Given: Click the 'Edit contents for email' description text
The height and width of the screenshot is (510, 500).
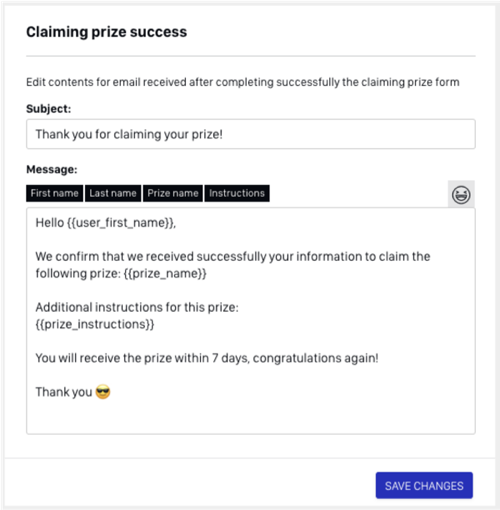Looking at the screenshot, I should pos(243,82).
